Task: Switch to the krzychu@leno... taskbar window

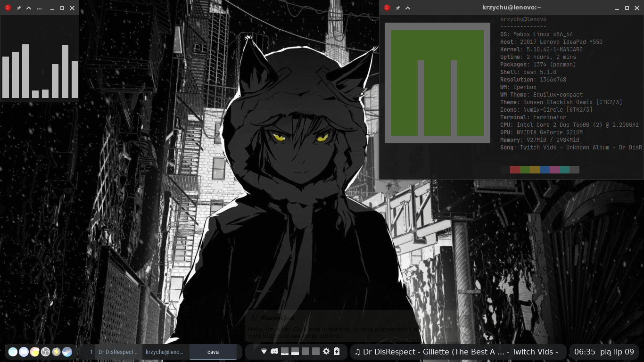Action: click(166, 352)
